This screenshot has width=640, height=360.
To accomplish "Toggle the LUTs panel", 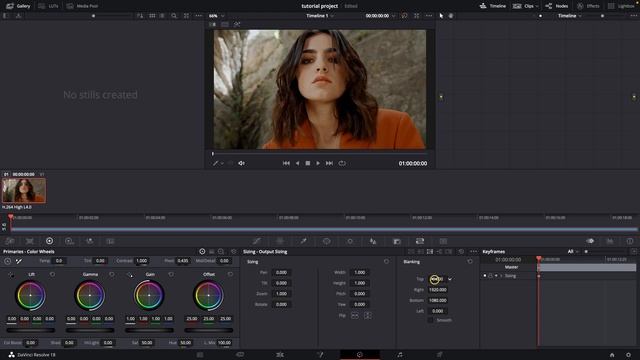I will tap(49, 6).
